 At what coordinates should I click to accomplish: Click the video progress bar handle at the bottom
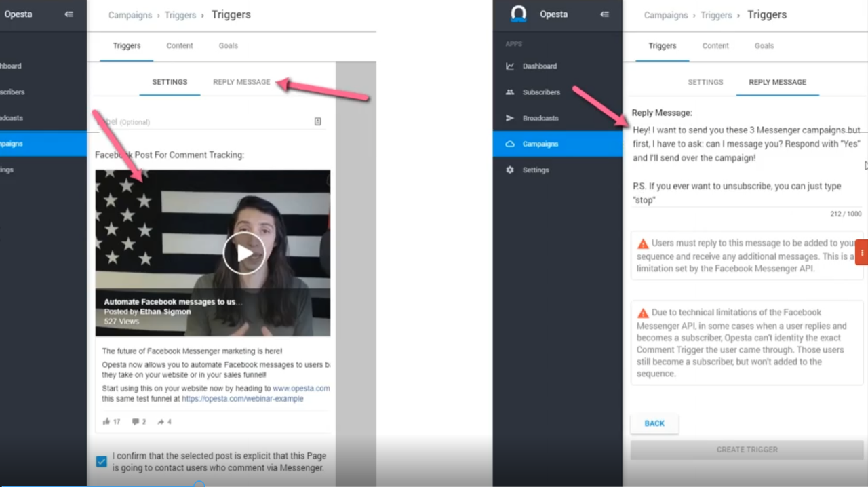coord(199,484)
